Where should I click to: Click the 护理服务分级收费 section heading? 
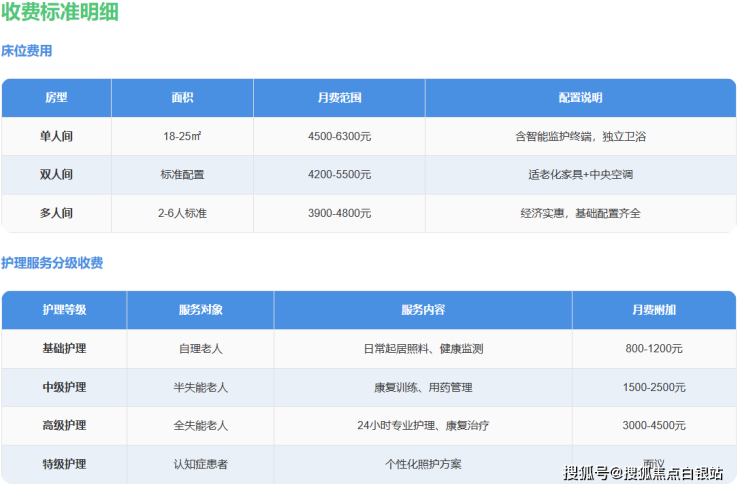pos(52,263)
